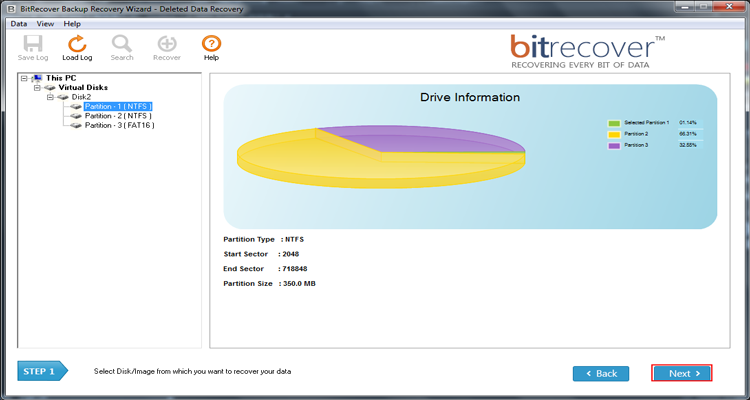Click the bitrecover logo
The image size is (750, 400).
click(x=587, y=51)
